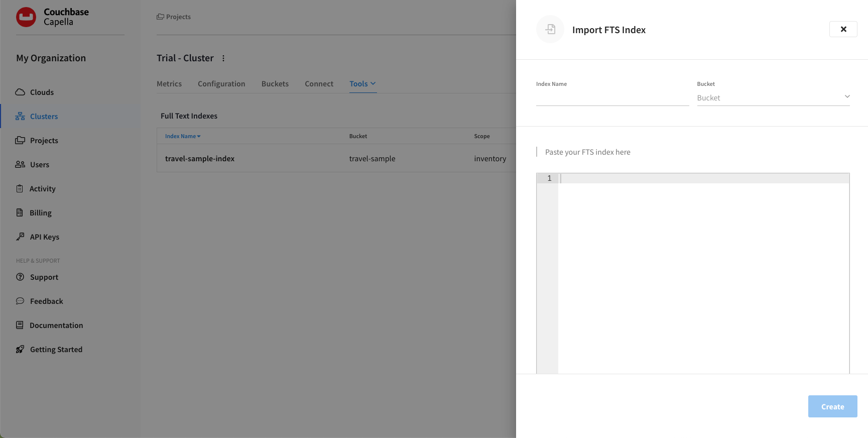
Task: Switch to the Metrics tab
Action: 169,84
